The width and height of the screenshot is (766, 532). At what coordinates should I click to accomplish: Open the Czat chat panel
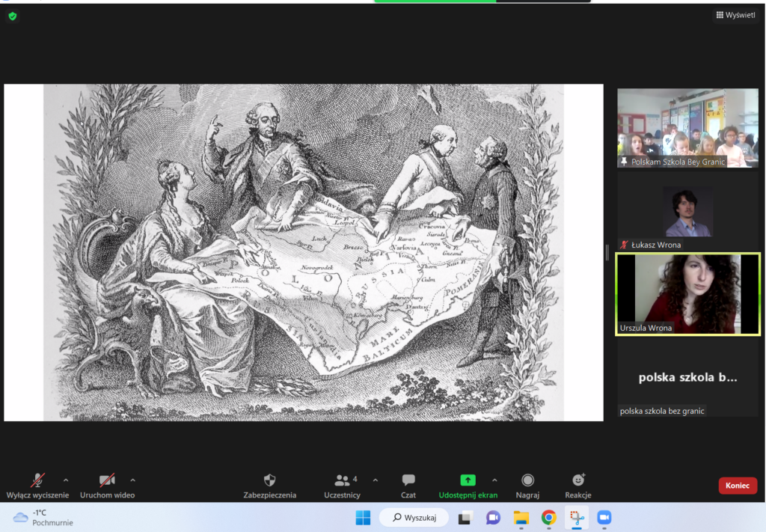[408, 485]
